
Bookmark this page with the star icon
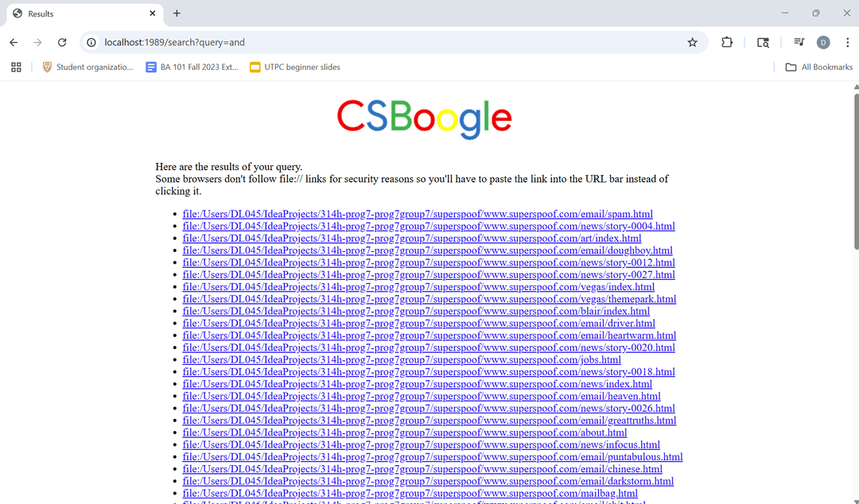[692, 42]
